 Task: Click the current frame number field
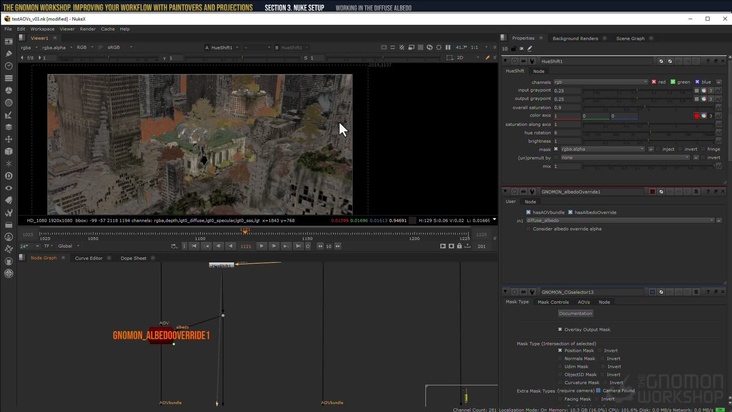click(x=246, y=246)
